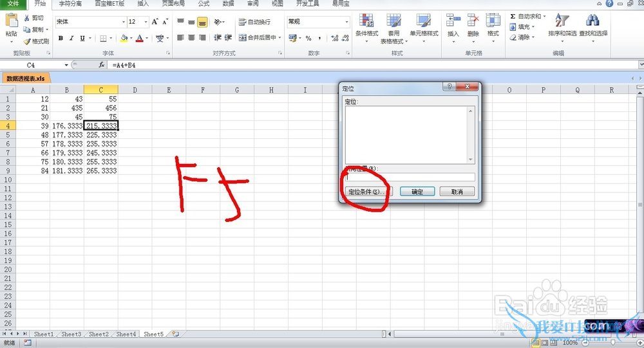Click the Delete cells (删除) icon
Screen dimensions: 644x348
(473, 21)
